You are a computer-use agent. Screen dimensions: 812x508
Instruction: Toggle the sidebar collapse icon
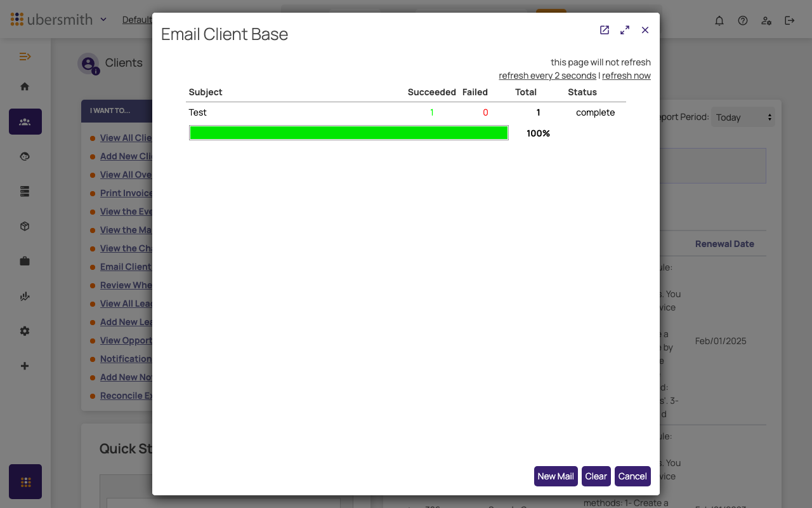25,57
